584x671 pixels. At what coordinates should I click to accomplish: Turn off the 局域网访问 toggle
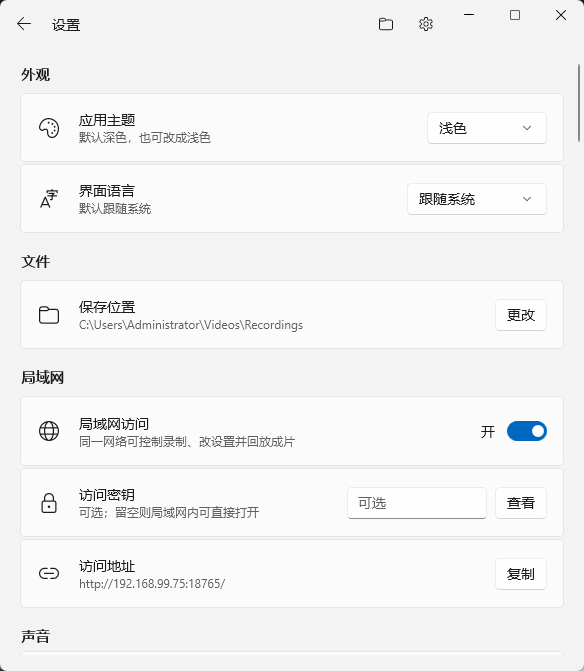point(527,431)
